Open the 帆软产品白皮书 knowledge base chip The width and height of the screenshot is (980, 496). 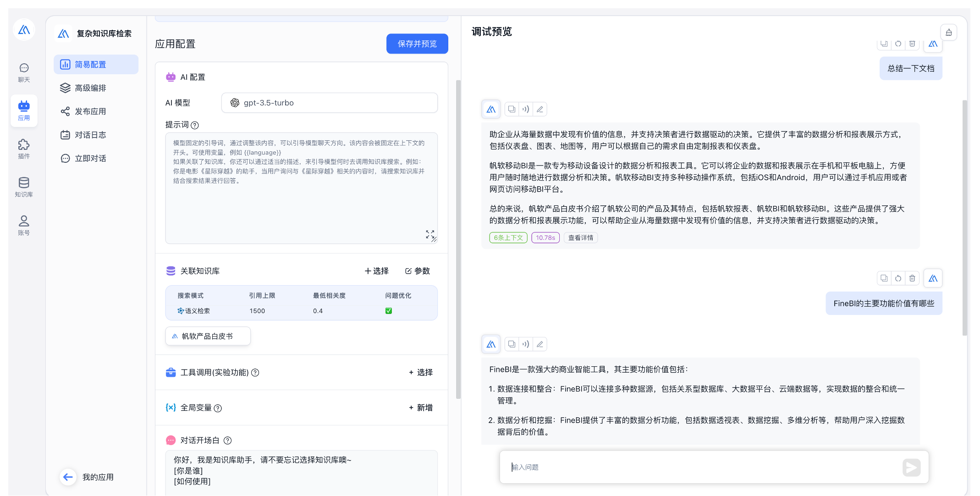pyautogui.click(x=208, y=336)
